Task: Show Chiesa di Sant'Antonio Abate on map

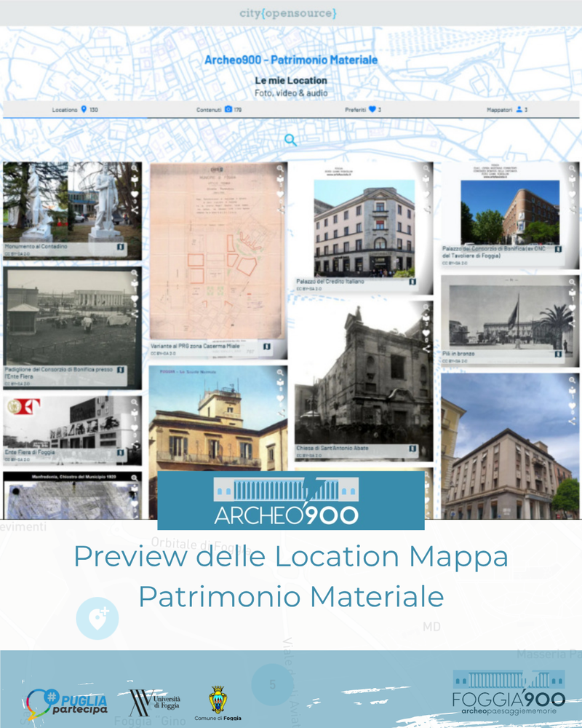Action: (x=412, y=448)
